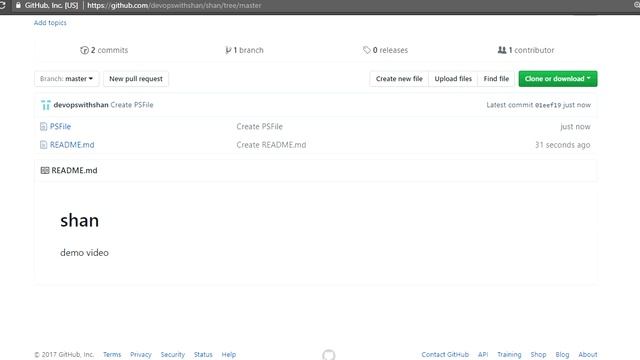
Task: Click the secure padlock icon in address bar
Action: click(x=18, y=6)
